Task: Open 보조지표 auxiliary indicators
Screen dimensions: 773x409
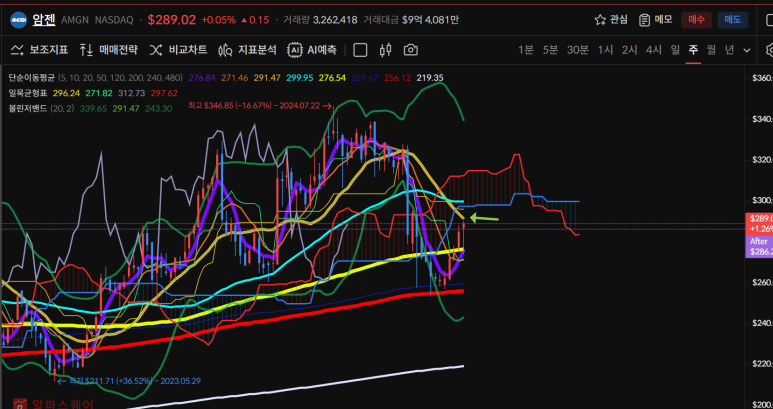Action: (39, 50)
